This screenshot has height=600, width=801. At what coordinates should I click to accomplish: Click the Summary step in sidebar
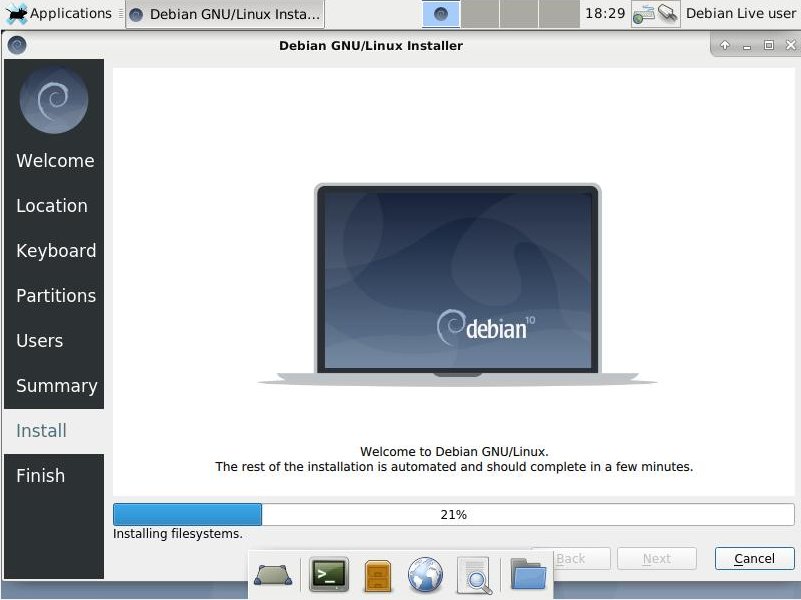tap(56, 386)
